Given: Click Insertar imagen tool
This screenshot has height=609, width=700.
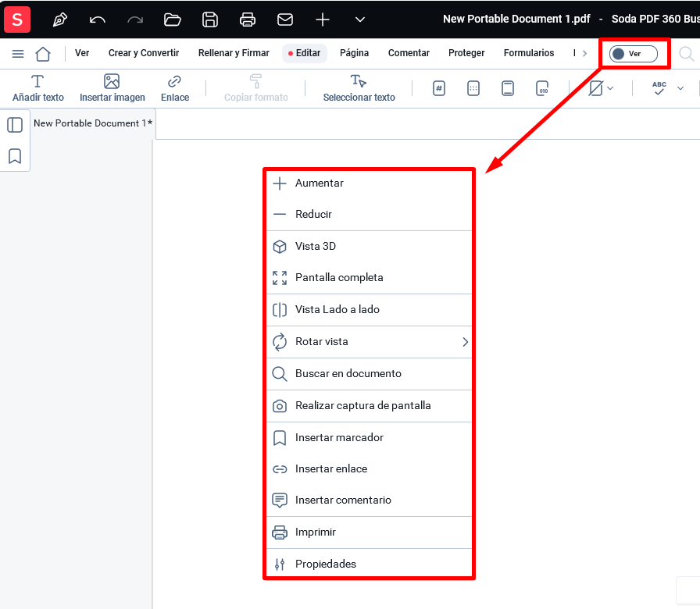Looking at the screenshot, I should pyautogui.click(x=112, y=88).
